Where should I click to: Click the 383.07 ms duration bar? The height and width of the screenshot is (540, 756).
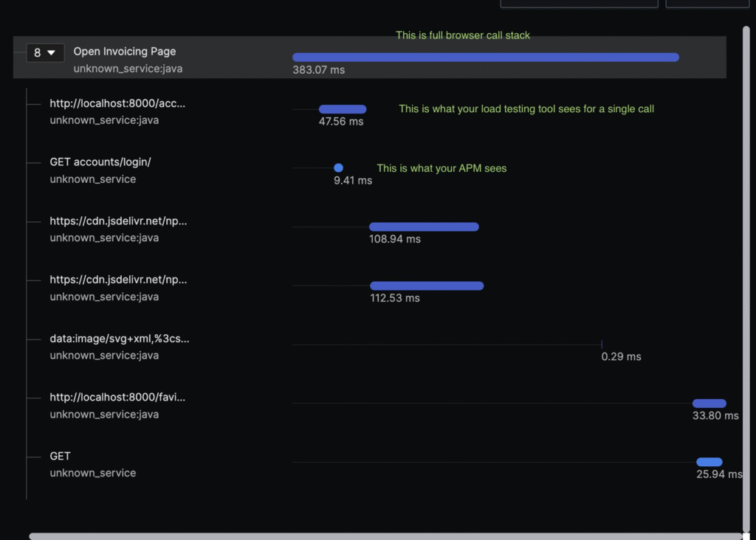coord(486,57)
